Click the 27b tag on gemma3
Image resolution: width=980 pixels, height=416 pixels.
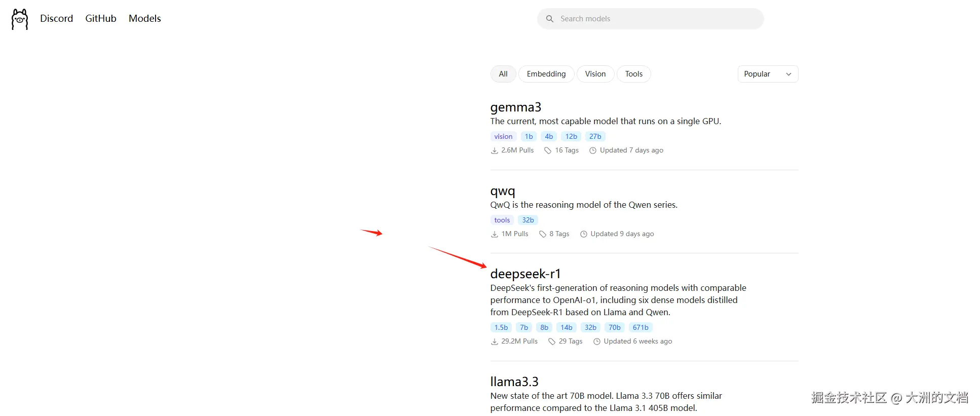pyautogui.click(x=595, y=136)
